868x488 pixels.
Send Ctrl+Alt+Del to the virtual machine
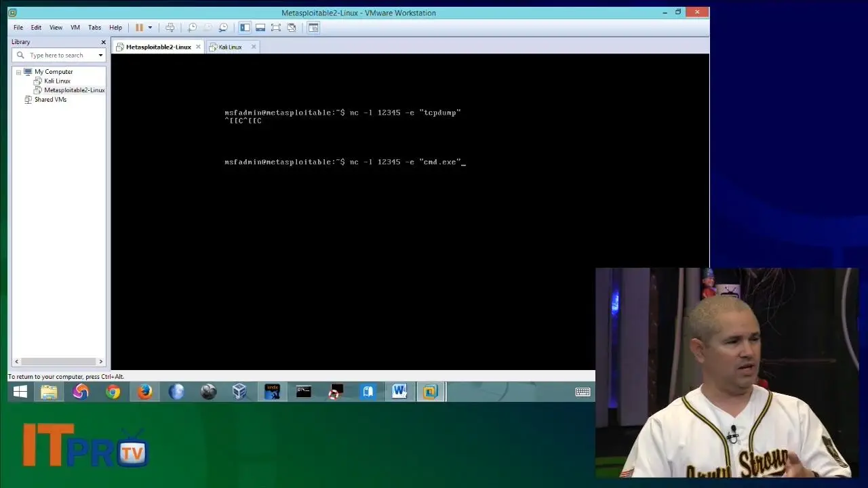(170, 28)
